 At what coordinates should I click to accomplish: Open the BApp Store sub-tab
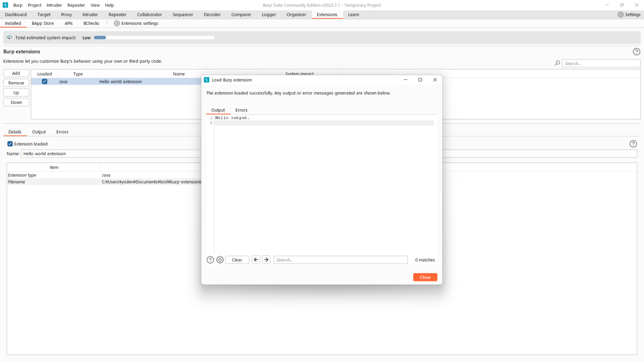click(x=43, y=24)
